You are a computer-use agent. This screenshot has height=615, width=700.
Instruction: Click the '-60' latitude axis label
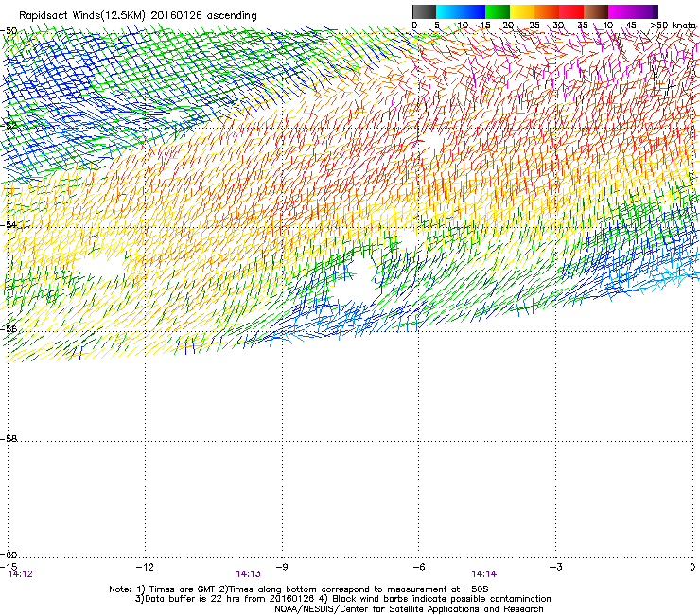click(9, 555)
